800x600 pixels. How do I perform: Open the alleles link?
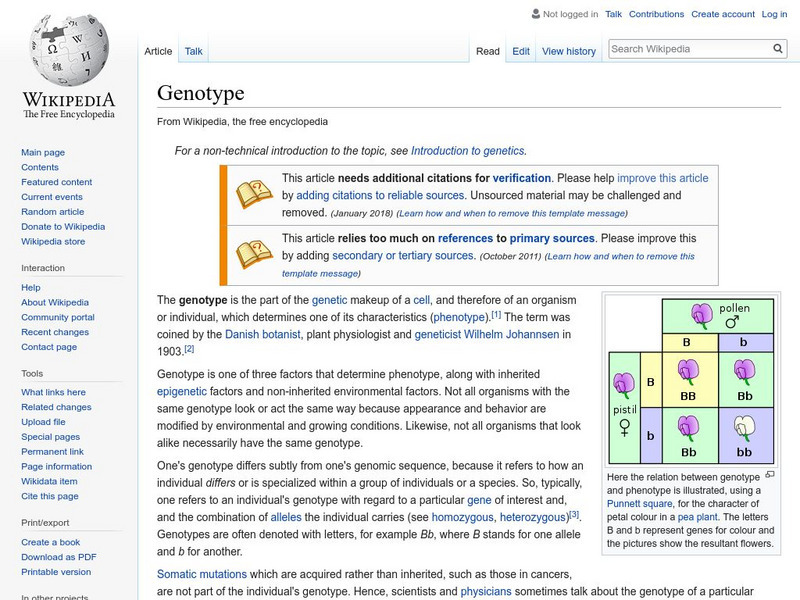pos(286,517)
